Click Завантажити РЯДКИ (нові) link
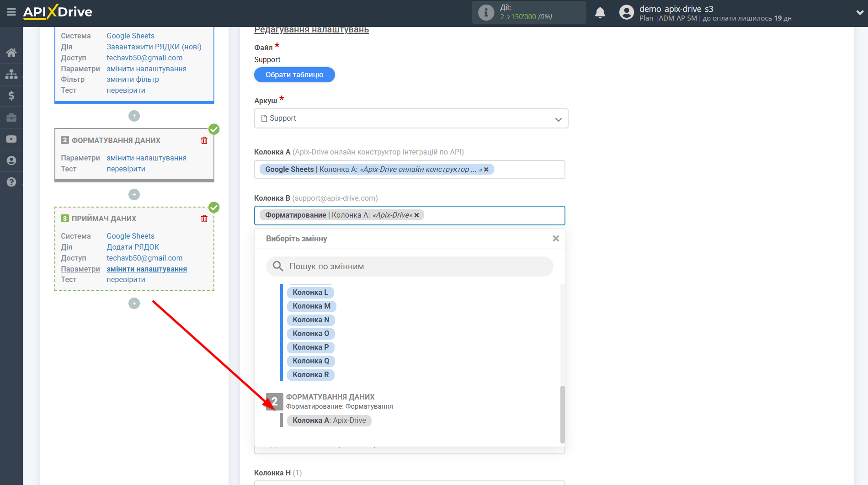 click(154, 47)
